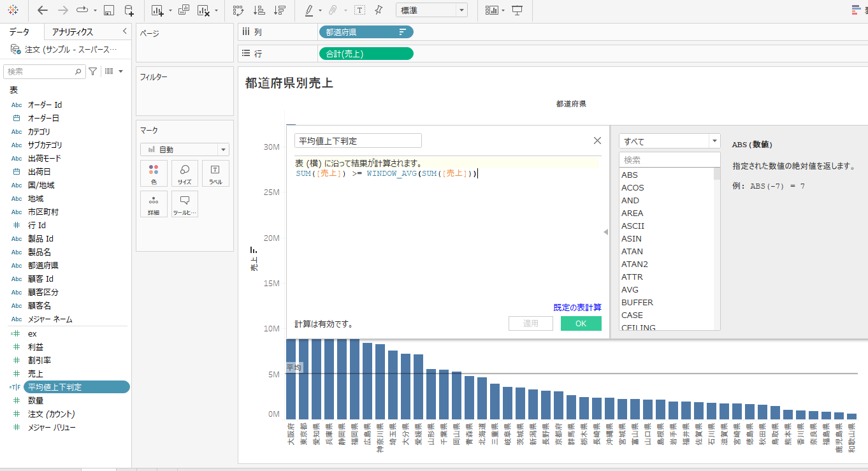The height and width of the screenshot is (471, 868).
Task: Switch to the データ tab
Action: (20, 32)
